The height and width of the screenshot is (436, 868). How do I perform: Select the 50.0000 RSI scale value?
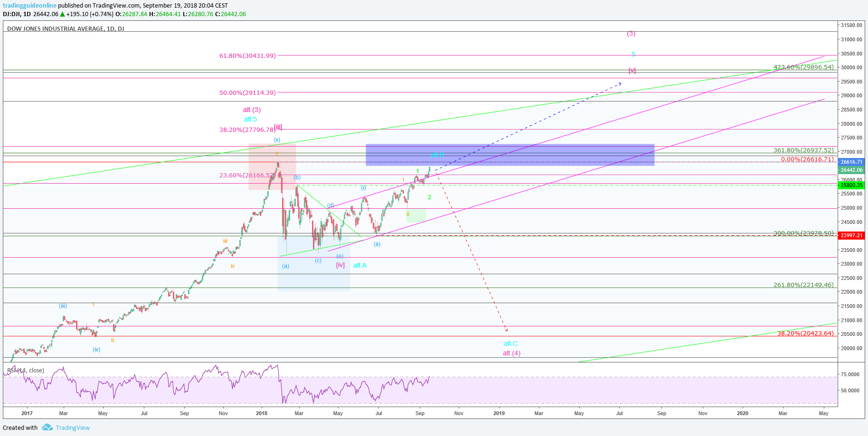tap(850, 390)
